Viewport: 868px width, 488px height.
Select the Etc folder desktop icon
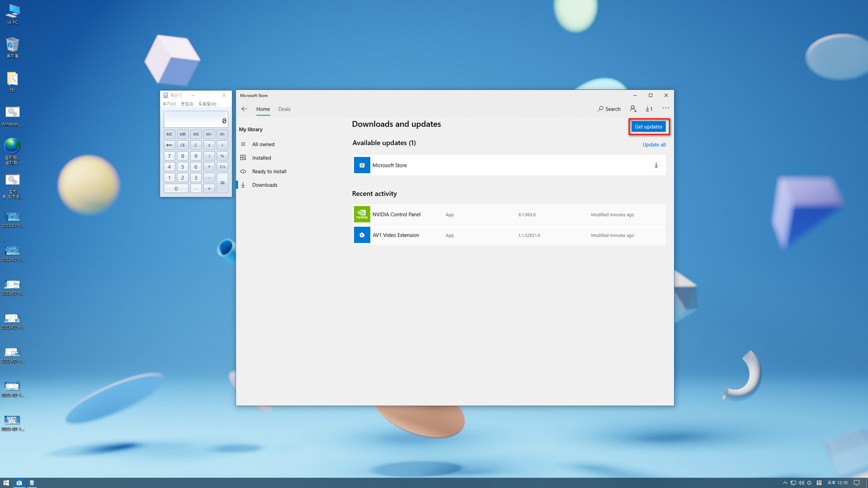click(13, 82)
